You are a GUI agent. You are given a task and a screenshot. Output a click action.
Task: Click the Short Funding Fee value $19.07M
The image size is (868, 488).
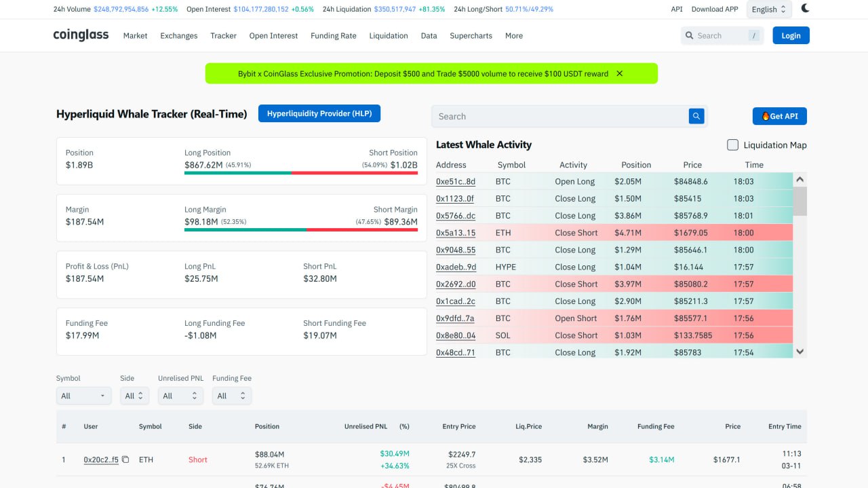pyautogui.click(x=320, y=335)
